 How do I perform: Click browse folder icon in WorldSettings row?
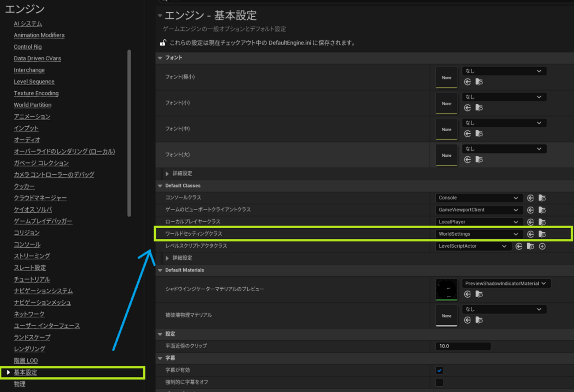(542, 234)
